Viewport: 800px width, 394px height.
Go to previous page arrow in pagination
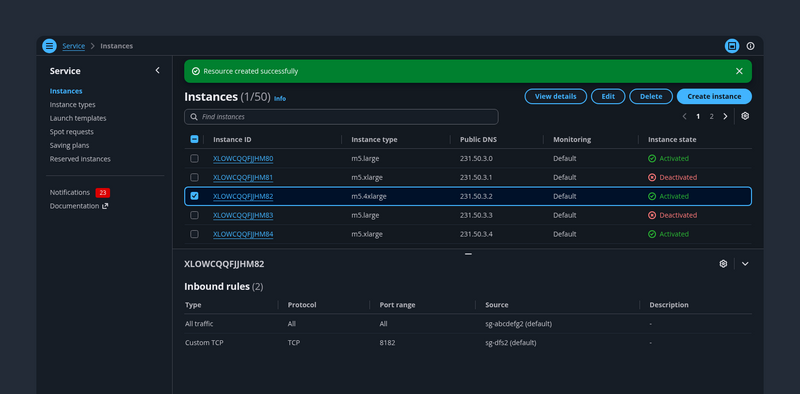click(x=684, y=116)
